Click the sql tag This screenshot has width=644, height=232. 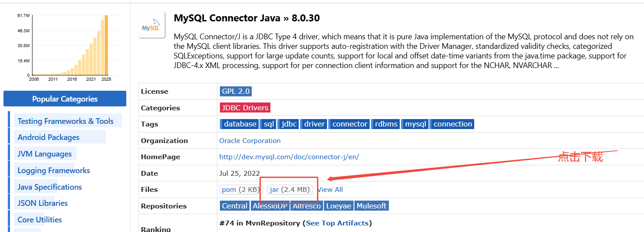pyautogui.click(x=269, y=124)
